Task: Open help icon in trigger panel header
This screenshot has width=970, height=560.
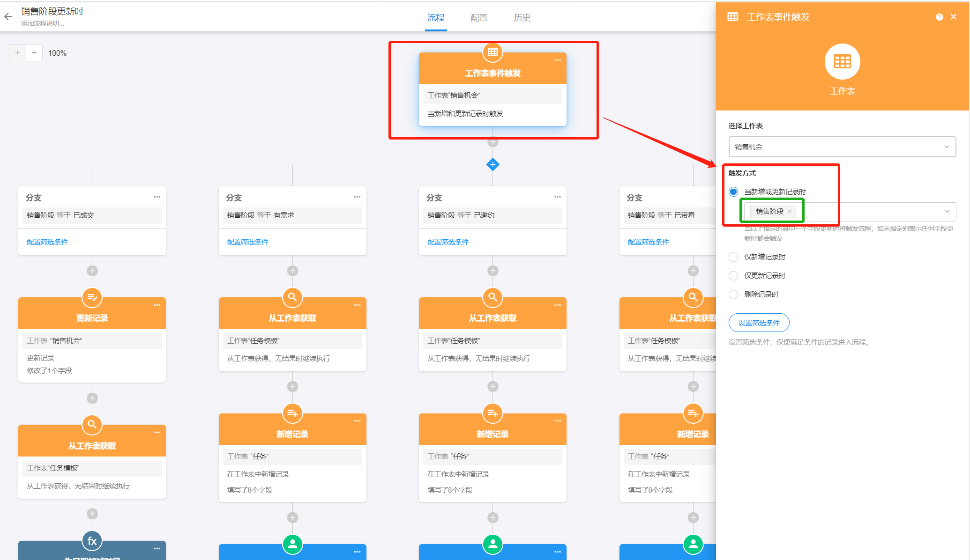Action: click(939, 17)
